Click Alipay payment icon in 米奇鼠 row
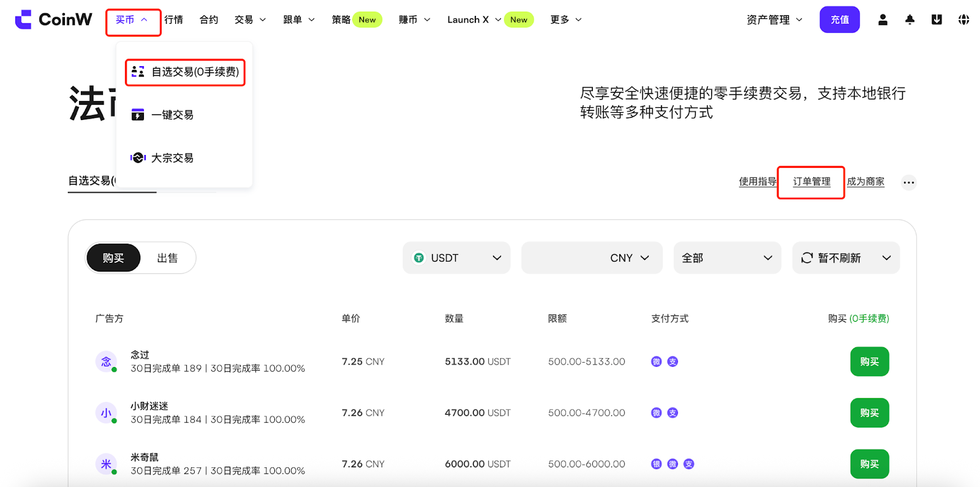The image size is (980, 487). [689, 464]
